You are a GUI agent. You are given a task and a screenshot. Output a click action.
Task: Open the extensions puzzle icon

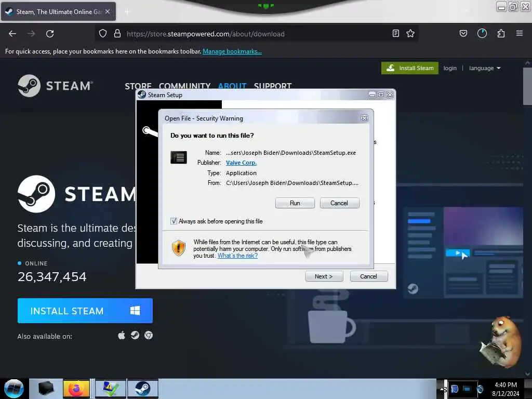501,33
